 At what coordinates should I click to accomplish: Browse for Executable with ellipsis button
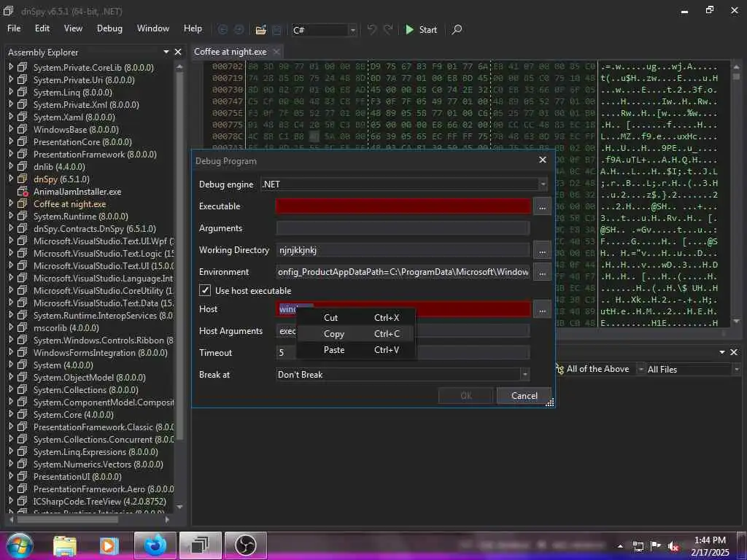[542, 206]
